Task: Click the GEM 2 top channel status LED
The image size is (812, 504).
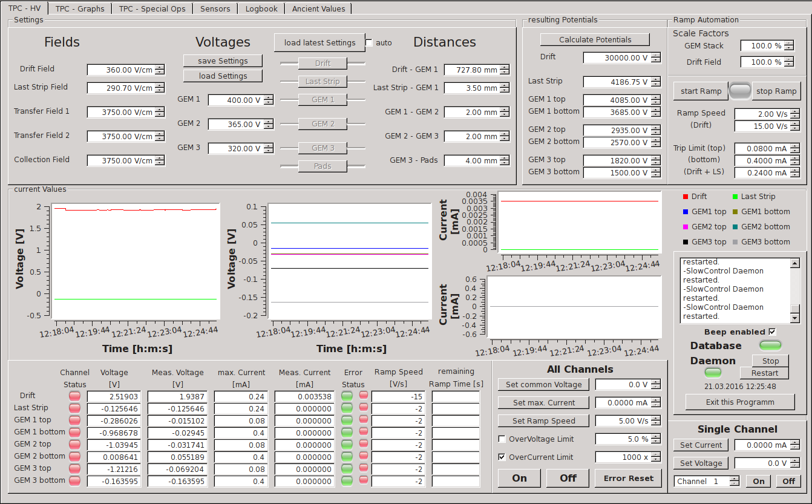Action: coord(74,444)
